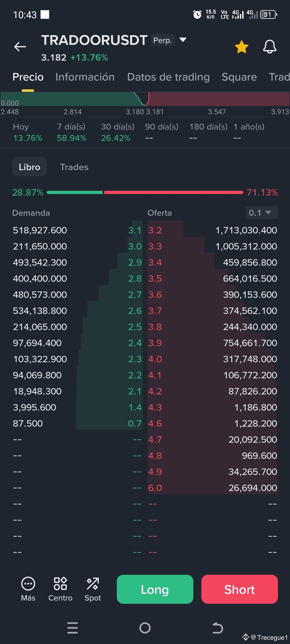The width and height of the screenshot is (290, 644).
Task: Tap the Perp. contract label
Action: pos(162,40)
